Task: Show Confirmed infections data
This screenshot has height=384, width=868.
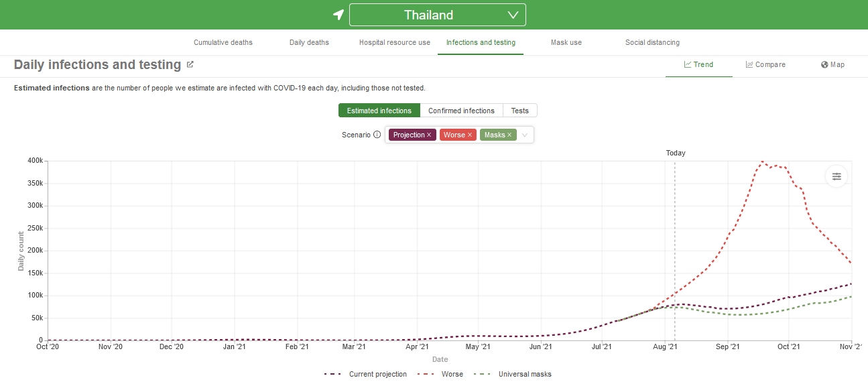Action: pyautogui.click(x=461, y=111)
